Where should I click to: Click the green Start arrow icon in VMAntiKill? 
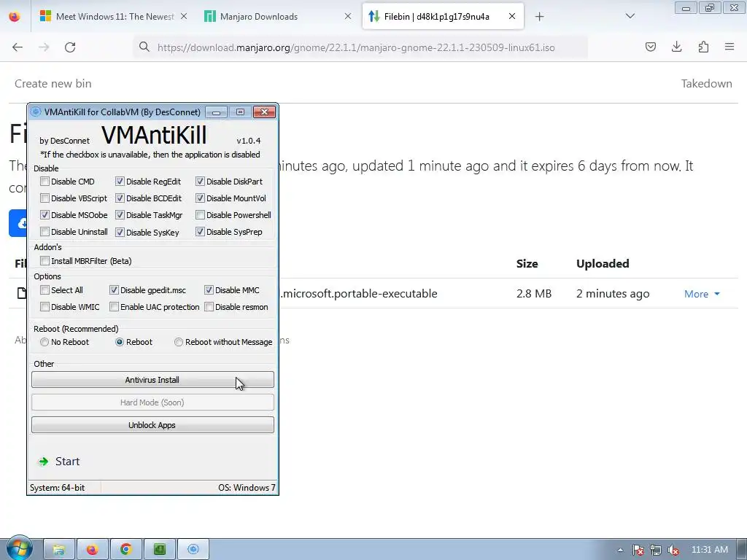43,462
